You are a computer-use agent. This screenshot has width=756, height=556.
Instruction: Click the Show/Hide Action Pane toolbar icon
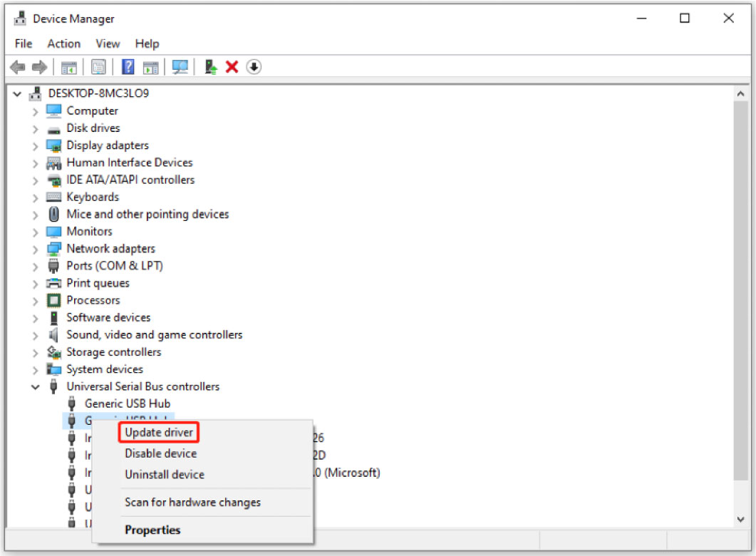(x=150, y=66)
